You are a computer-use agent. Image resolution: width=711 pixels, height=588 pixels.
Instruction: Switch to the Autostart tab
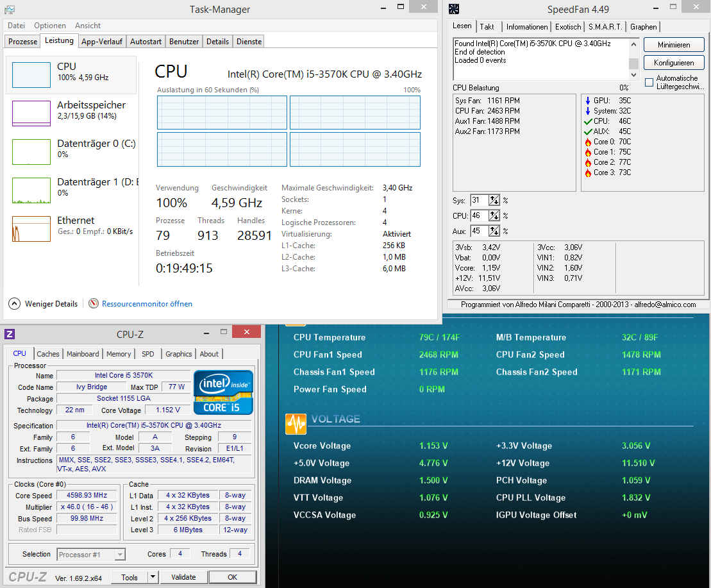[x=146, y=41]
